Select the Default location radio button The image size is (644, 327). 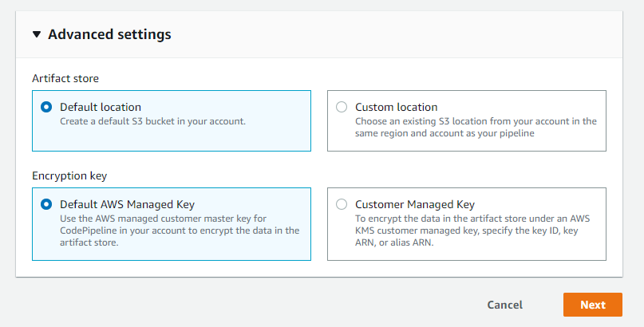(46, 107)
